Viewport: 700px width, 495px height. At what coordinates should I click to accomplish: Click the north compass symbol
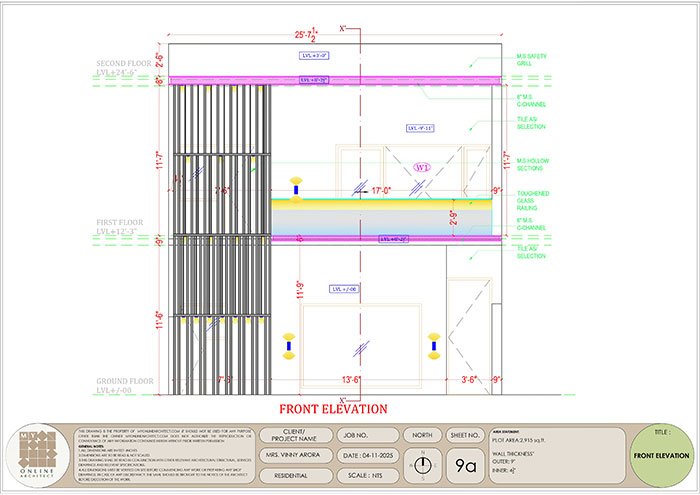(422, 466)
